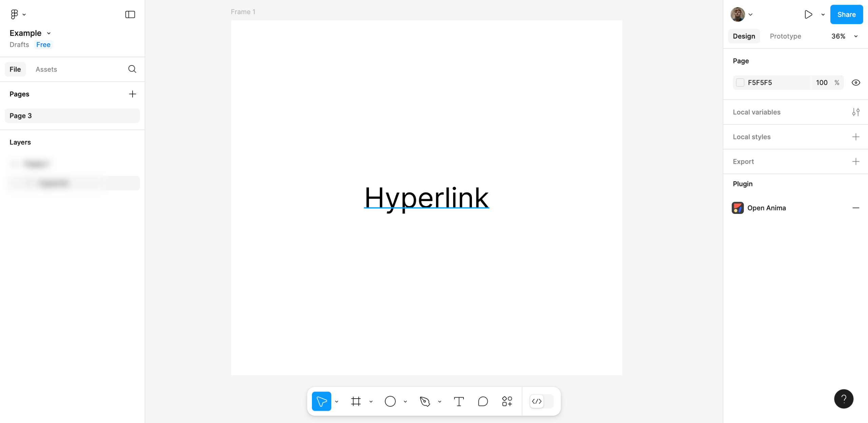Select the Text tool in the toolbar

click(x=459, y=401)
